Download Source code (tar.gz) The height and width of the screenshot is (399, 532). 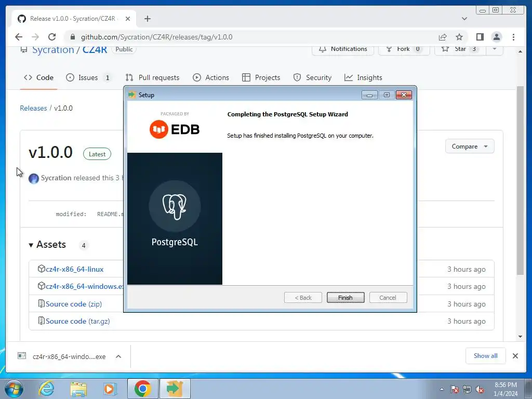[78, 321]
